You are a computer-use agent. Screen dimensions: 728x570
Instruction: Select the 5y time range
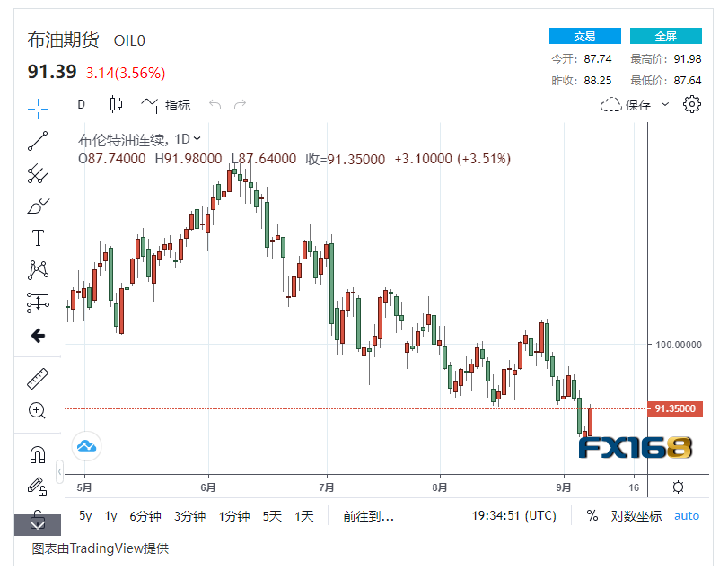(x=85, y=515)
